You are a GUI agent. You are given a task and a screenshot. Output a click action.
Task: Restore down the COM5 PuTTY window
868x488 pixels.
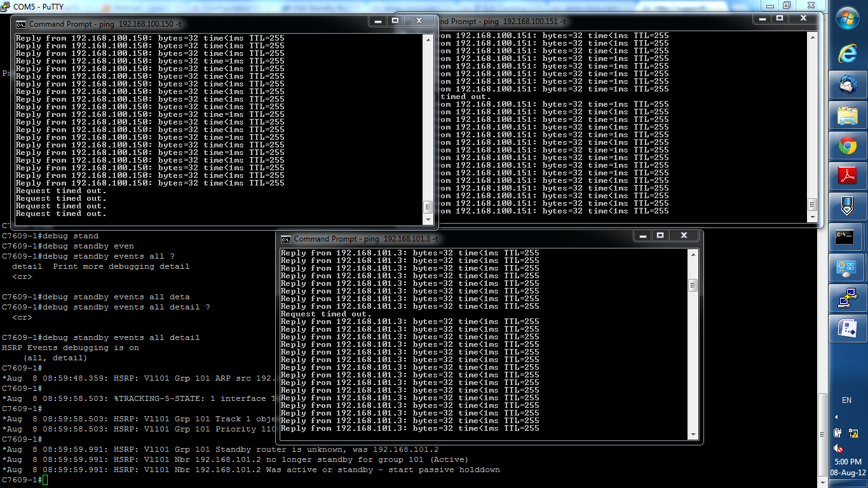click(x=786, y=5)
